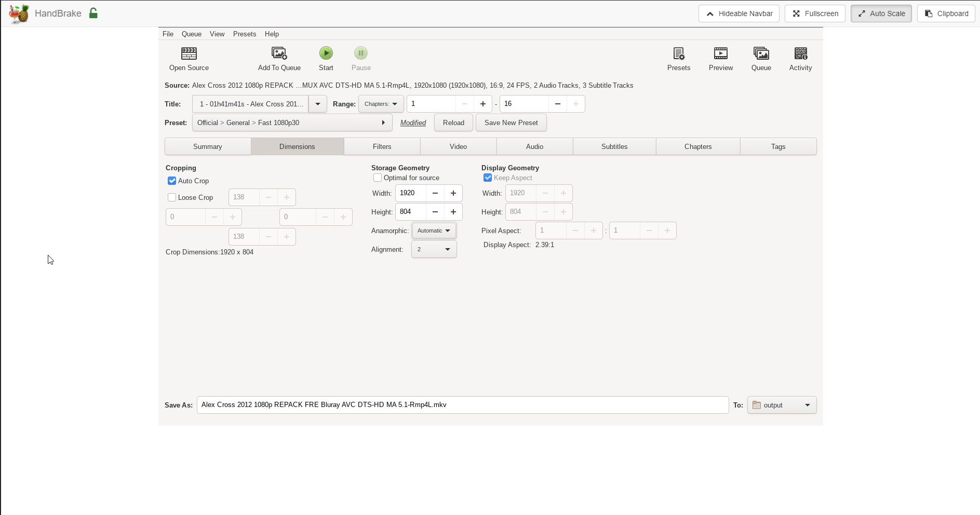980x515 pixels.
Task: Enable Loose Crop
Action: tap(172, 197)
